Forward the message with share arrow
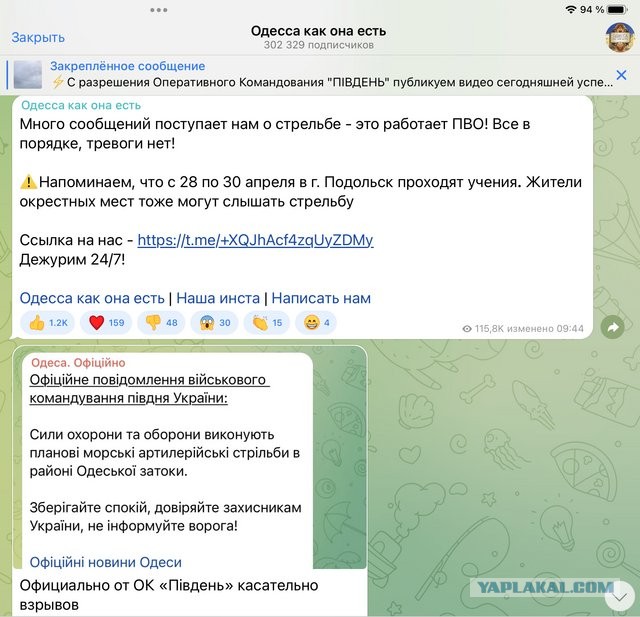 pyautogui.click(x=613, y=327)
